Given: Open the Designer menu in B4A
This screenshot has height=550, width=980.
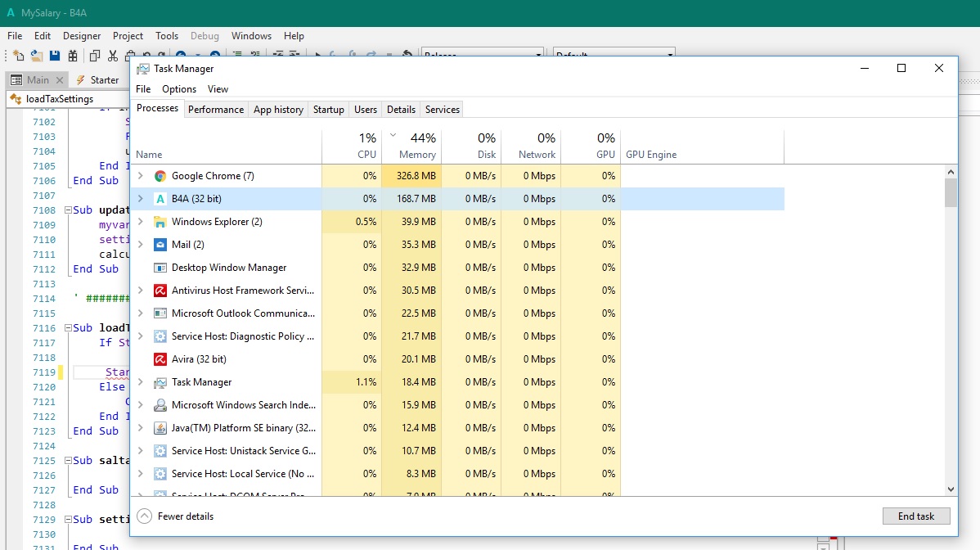Looking at the screenshot, I should point(82,36).
